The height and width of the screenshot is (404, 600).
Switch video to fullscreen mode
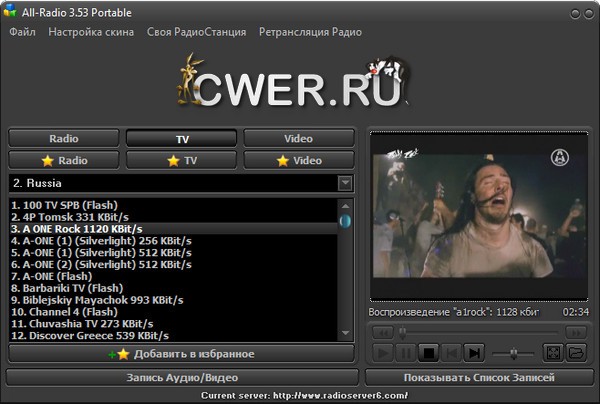(x=552, y=352)
